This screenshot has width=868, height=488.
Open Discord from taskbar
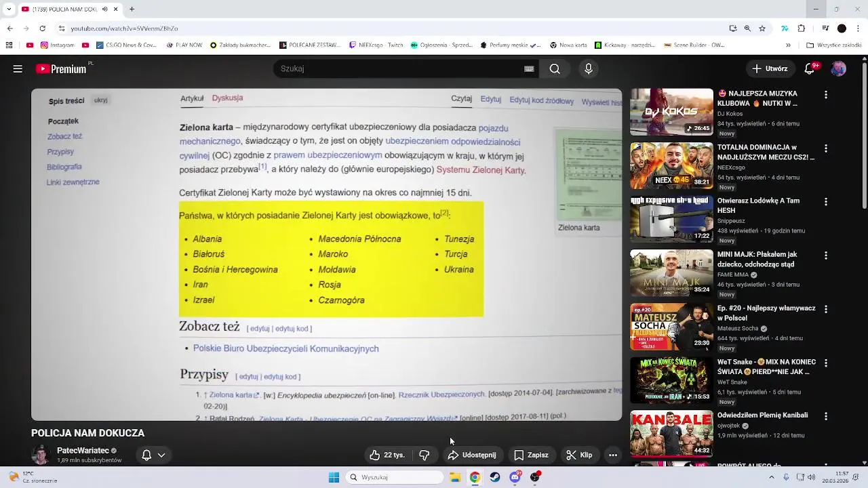pos(515,477)
